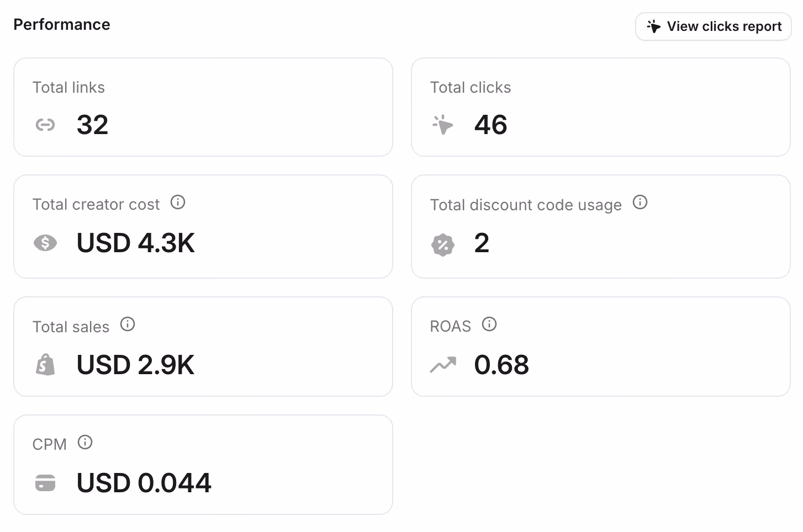Click the Shopify bag icon in Total sales
The image size is (803, 532).
click(45, 364)
